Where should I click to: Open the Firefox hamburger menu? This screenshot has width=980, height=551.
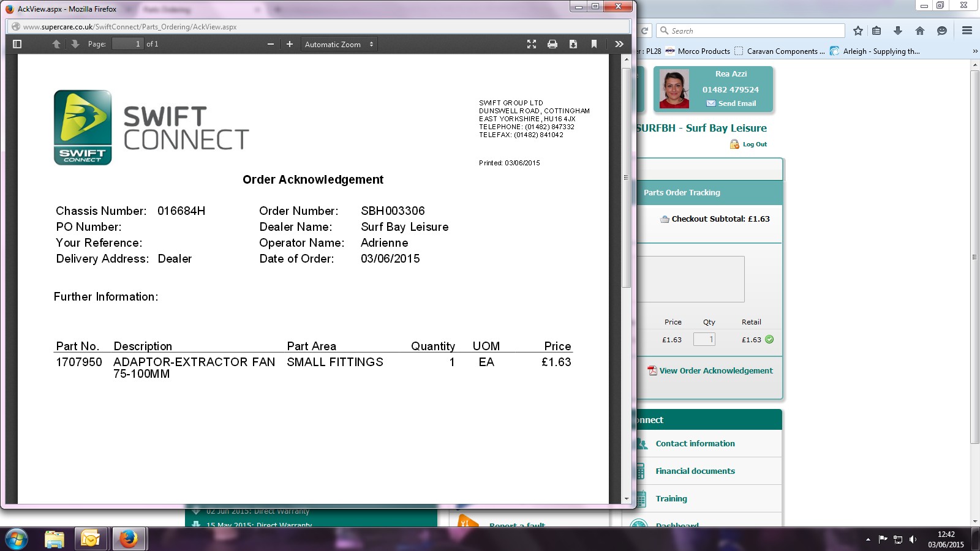click(967, 31)
